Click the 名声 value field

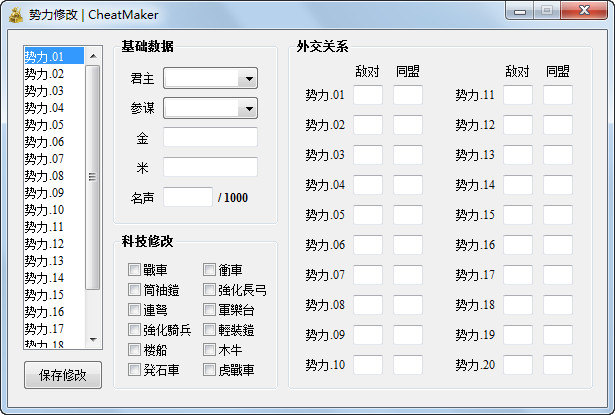[x=188, y=197]
